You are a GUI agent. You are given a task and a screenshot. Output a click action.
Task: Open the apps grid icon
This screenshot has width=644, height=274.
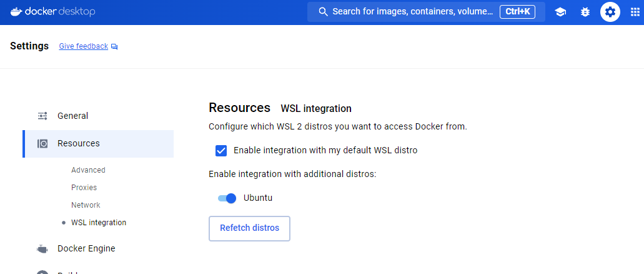635,12
